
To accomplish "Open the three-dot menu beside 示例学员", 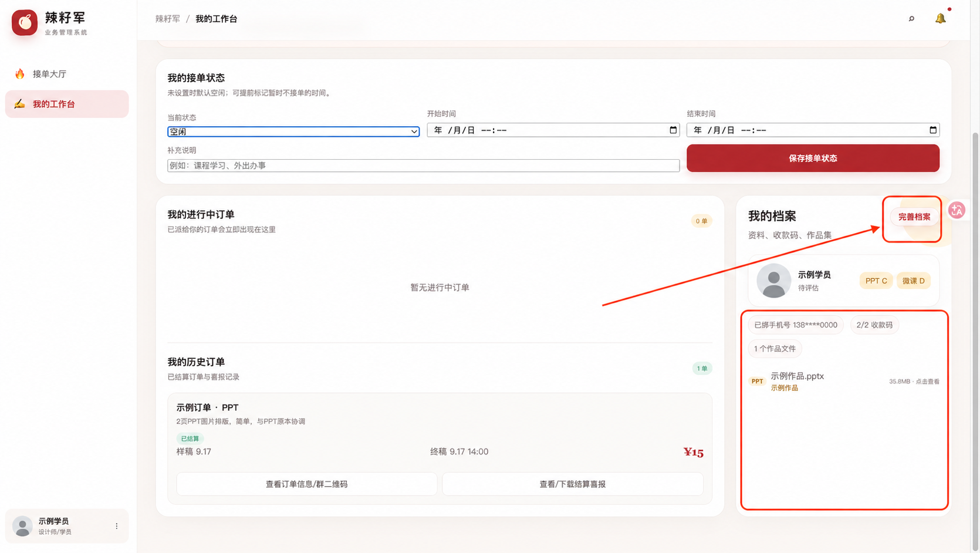I will [x=117, y=526].
